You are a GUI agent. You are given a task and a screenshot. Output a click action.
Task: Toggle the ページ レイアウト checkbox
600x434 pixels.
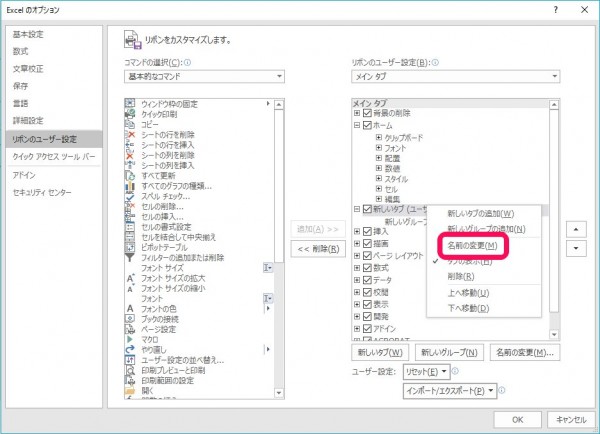pyautogui.click(x=367, y=255)
